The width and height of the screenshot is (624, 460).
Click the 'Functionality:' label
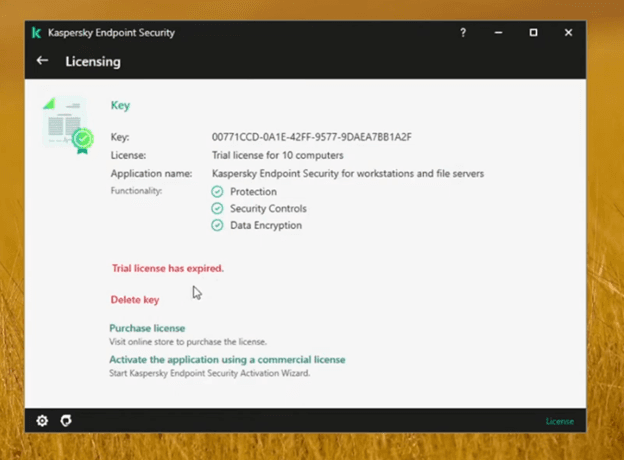coord(136,191)
